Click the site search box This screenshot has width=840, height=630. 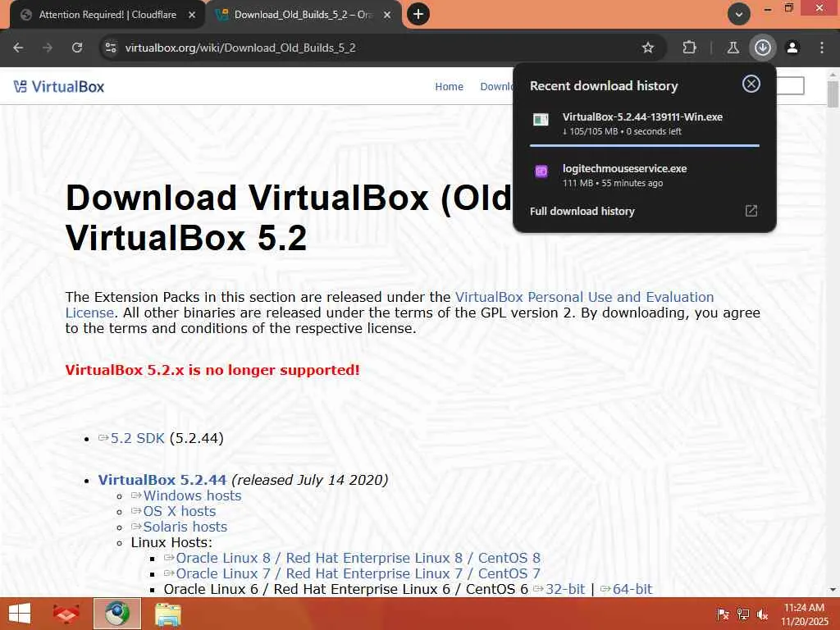point(790,85)
